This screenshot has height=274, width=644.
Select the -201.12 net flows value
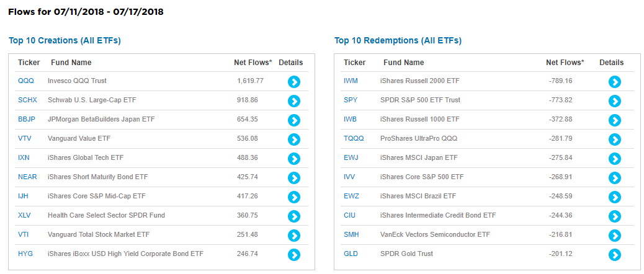pos(560,254)
